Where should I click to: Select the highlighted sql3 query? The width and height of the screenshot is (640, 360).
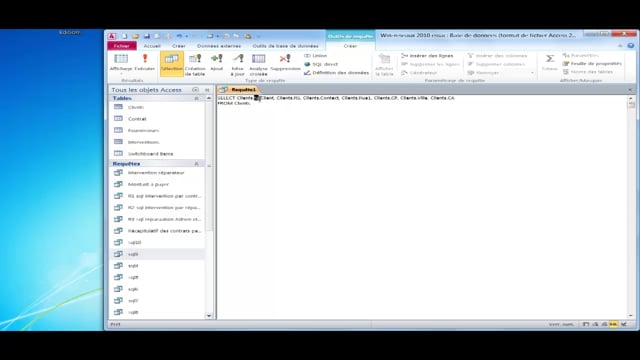pyautogui.click(x=157, y=254)
